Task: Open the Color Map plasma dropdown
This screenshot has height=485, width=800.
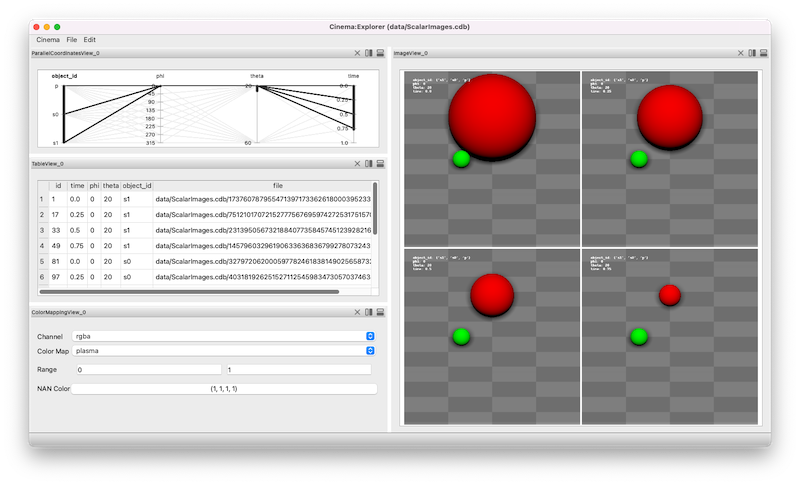Action: [x=224, y=351]
